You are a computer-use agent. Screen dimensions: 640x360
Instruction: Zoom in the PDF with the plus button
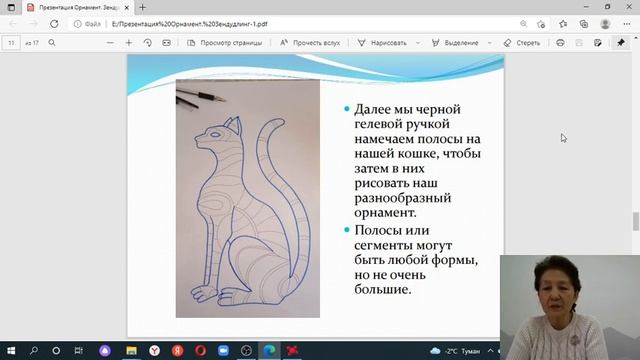click(x=129, y=42)
